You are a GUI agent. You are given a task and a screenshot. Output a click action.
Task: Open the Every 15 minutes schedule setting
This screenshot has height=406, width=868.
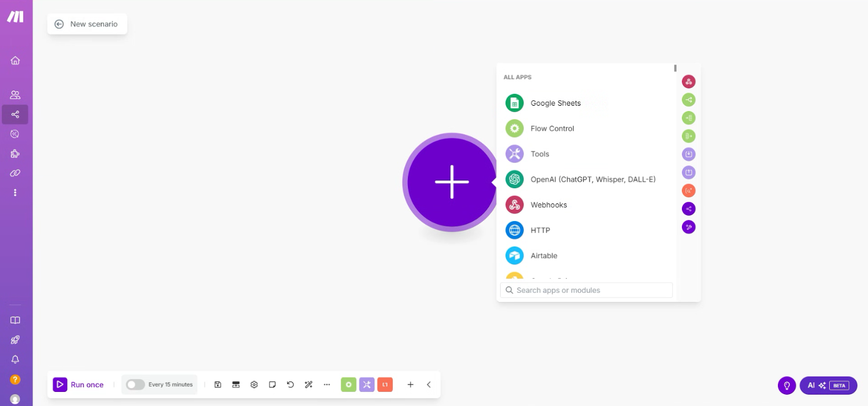(170, 384)
